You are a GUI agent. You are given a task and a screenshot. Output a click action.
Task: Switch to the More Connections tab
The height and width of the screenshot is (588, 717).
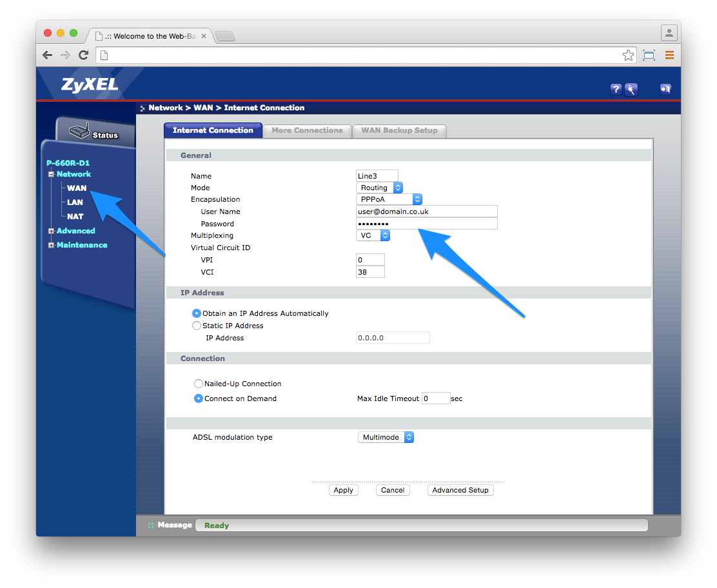click(x=306, y=130)
